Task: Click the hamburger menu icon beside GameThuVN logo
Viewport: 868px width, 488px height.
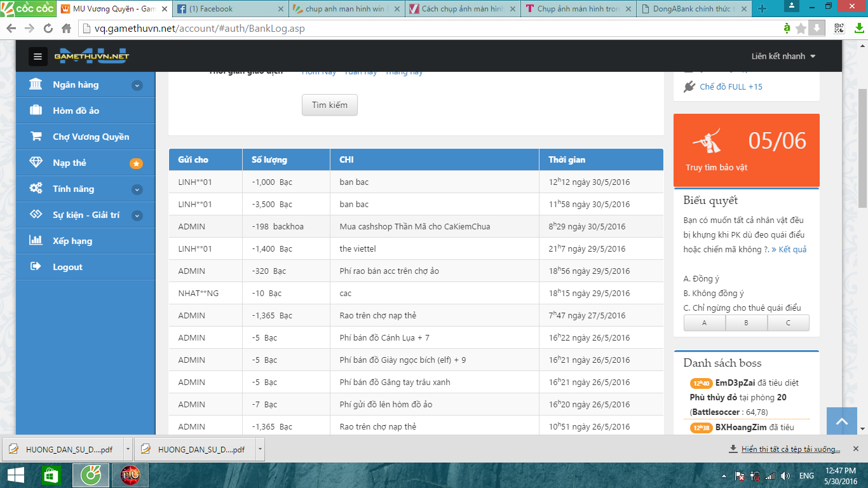Action: tap(37, 57)
